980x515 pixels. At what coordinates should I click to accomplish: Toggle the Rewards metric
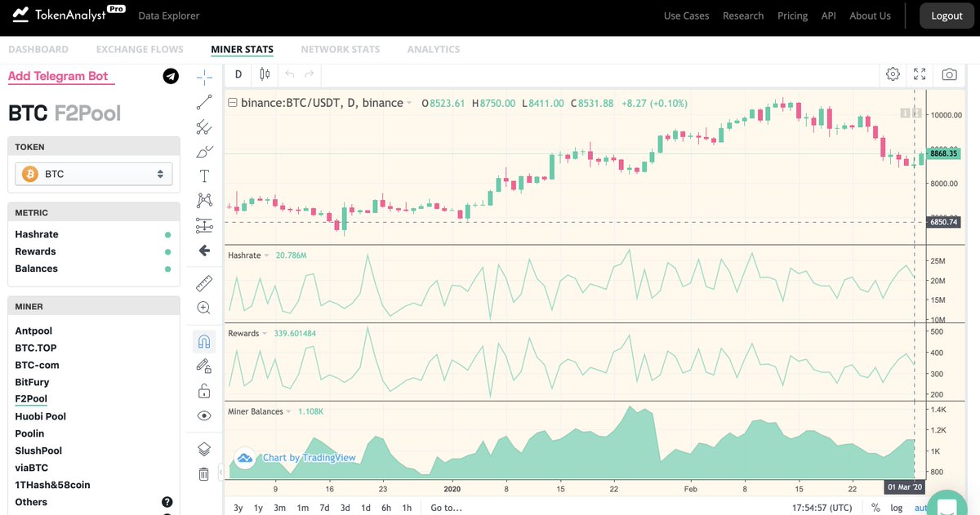[x=93, y=251]
